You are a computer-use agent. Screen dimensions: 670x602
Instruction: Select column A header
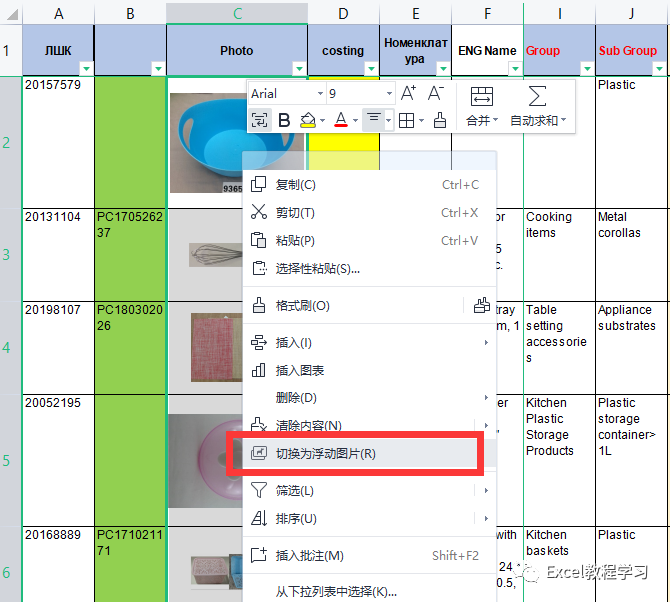(59, 14)
